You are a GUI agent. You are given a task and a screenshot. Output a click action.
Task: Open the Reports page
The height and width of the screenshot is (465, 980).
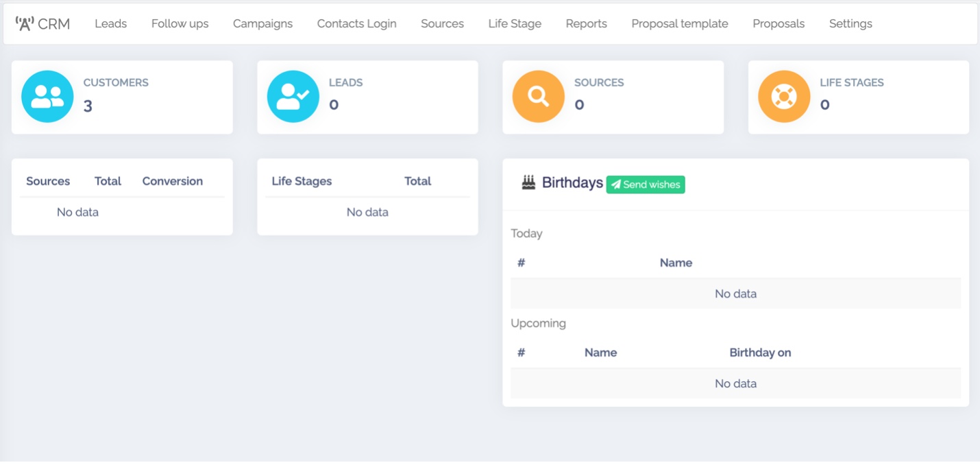586,24
